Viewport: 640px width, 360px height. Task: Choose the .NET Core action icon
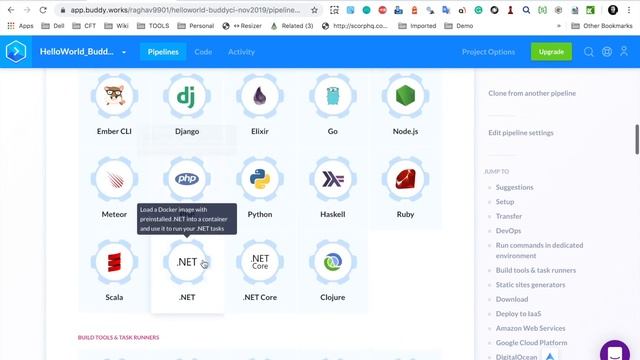260,262
